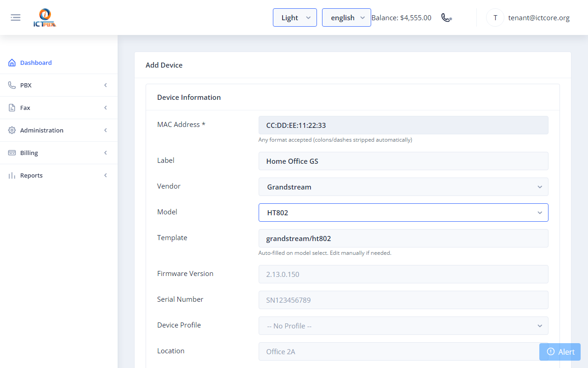Image resolution: width=588 pixels, height=368 pixels.
Task: Click the MAC Address field
Action: click(x=403, y=125)
